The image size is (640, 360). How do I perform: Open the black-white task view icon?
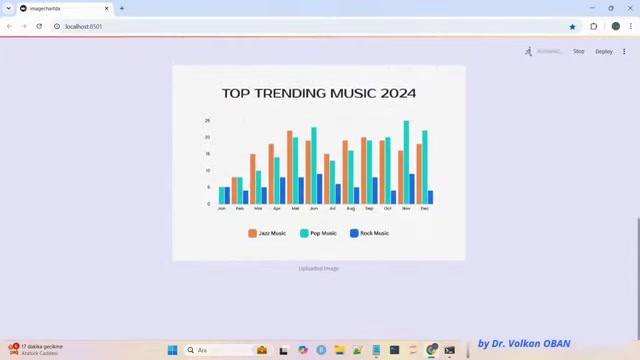284,350
